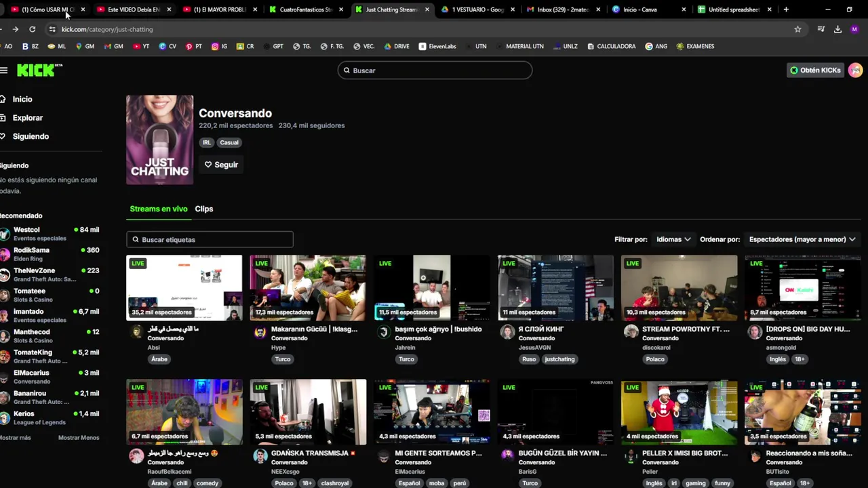This screenshot has width=868, height=488.
Task: Open the ElevenLabs bookmark
Action: click(437, 46)
